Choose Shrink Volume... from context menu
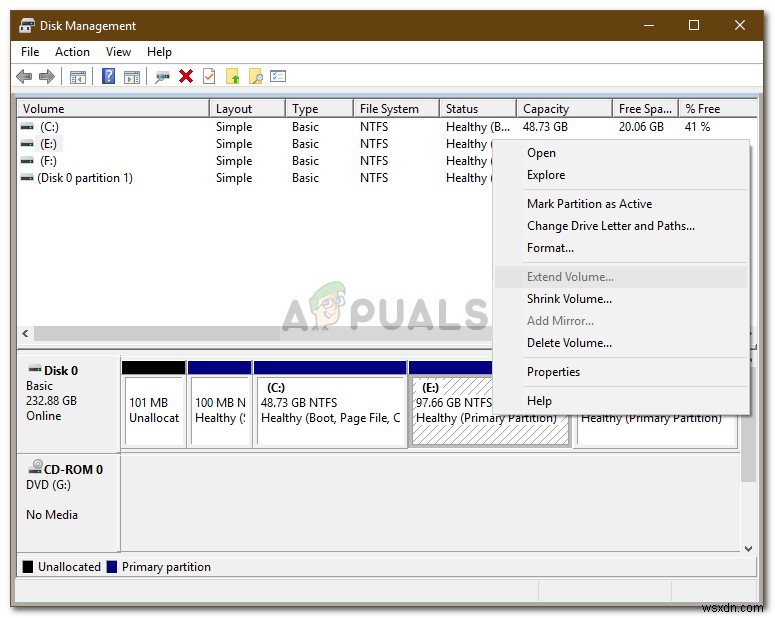Screen dimensions: 775x618 pyautogui.click(x=621, y=299)
